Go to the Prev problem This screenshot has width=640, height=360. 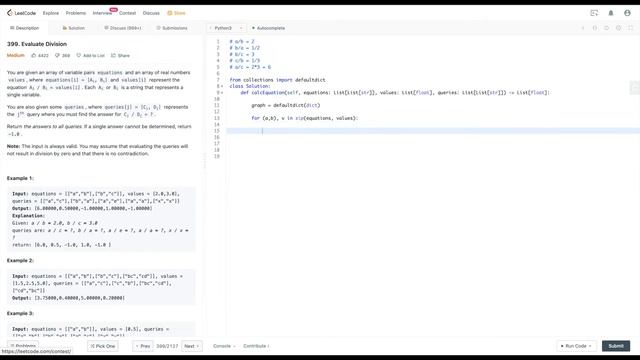click(x=143, y=346)
